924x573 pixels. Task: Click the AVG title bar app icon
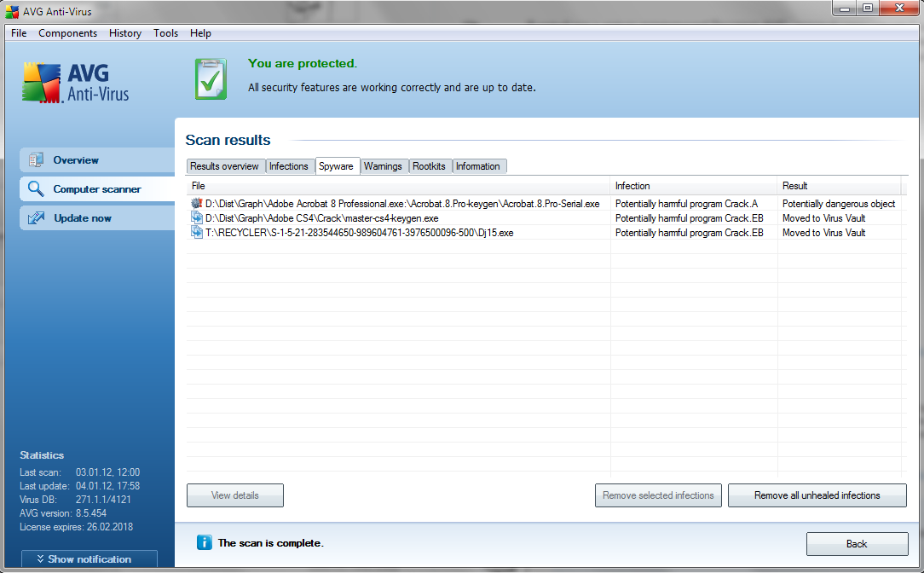12,11
